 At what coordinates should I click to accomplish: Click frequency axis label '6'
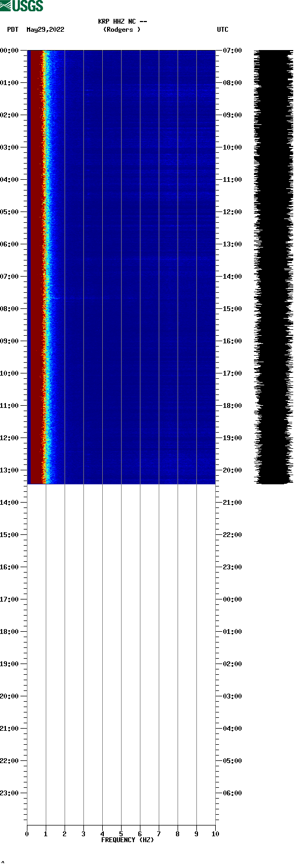click(140, 834)
